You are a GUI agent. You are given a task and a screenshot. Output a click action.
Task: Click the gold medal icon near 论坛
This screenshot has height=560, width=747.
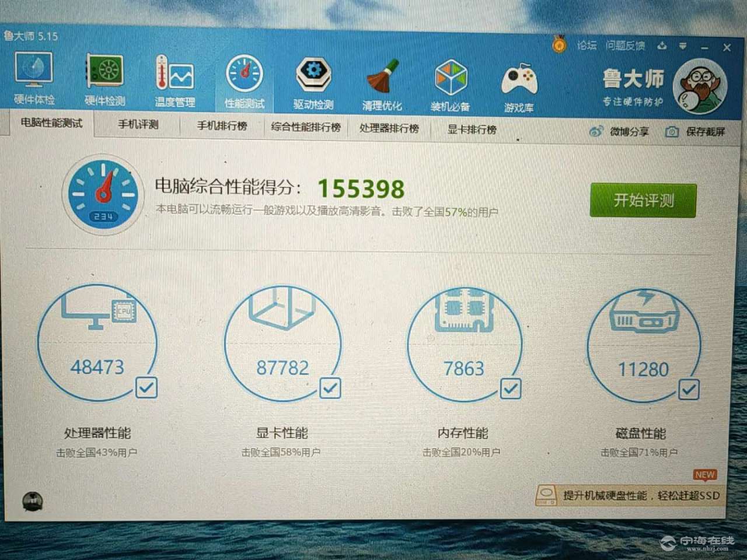coord(559,44)
